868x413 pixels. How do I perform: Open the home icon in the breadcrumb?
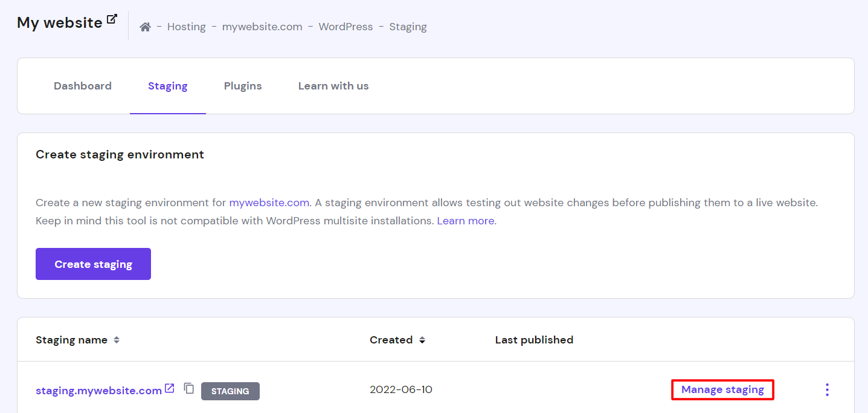coord(145,26)
